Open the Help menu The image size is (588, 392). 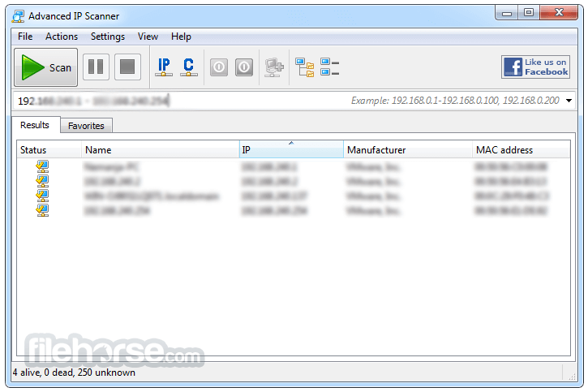(181, 37)
